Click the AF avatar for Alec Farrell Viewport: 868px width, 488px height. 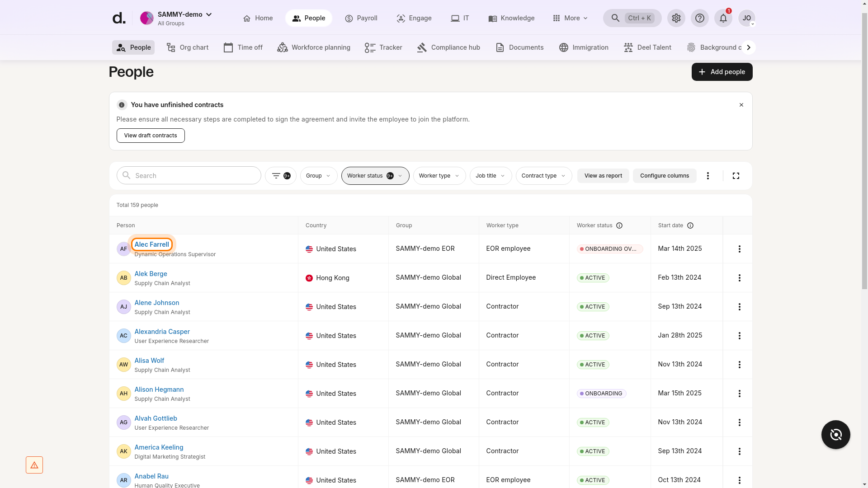click(x=123, y=249)
